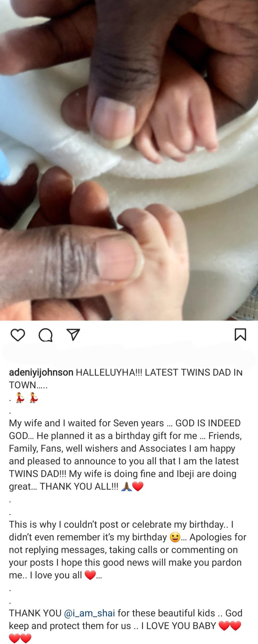Click the hearts after "I LOVE YOU BABY"
Image resolution: width=258 pixels, height=644 pixels.
click(x=230, y=626)
